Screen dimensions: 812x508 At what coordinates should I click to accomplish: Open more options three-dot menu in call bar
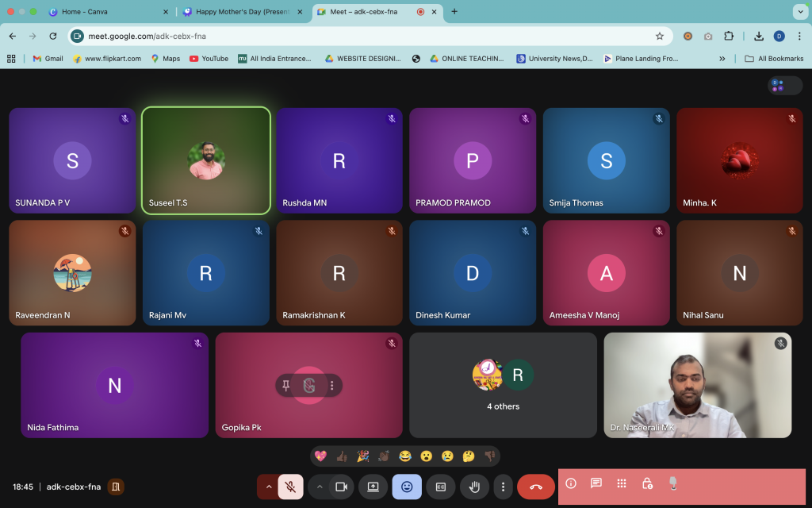503,487
